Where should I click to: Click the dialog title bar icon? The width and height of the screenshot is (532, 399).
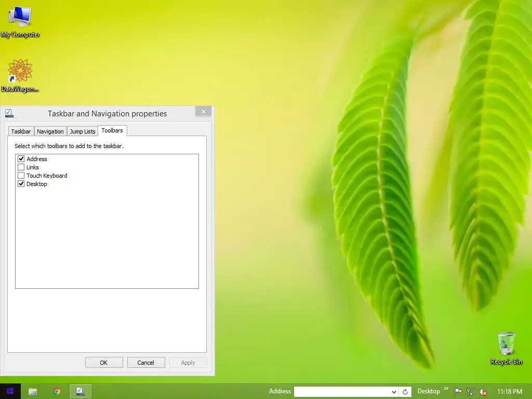[9, 113]
